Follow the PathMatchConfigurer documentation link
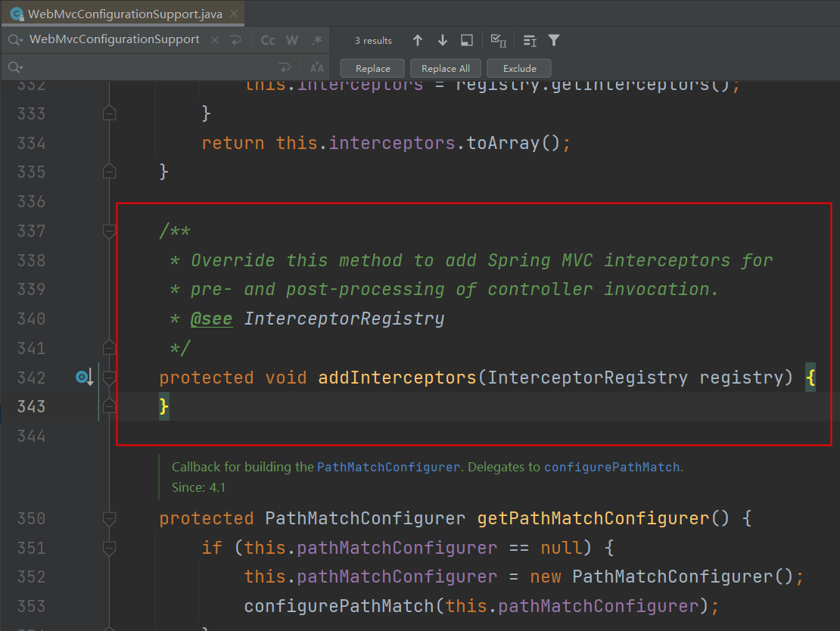 tap(388, 467)
